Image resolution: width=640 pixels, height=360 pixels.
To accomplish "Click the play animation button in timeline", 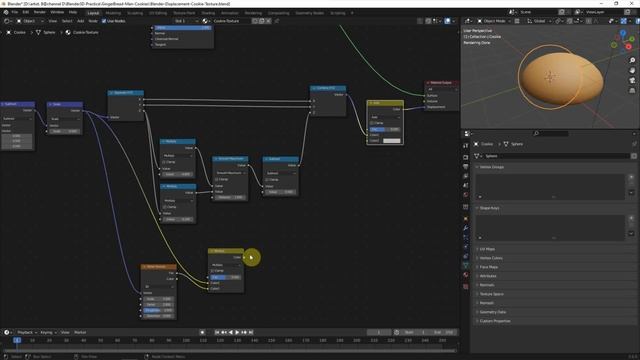I will pos(237,332).
